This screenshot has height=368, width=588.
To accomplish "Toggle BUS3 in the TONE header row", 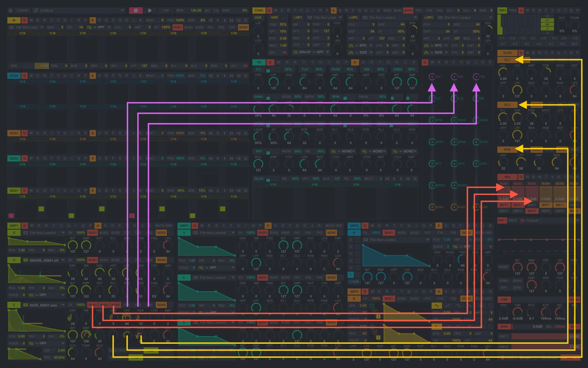I will point(408,11).
